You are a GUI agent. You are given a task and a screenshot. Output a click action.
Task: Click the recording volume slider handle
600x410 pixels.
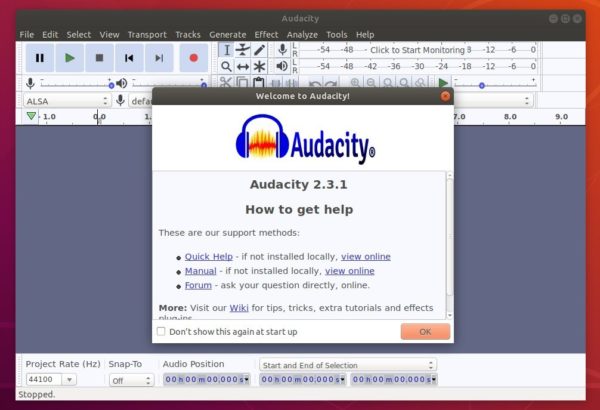tap(111, 85)
